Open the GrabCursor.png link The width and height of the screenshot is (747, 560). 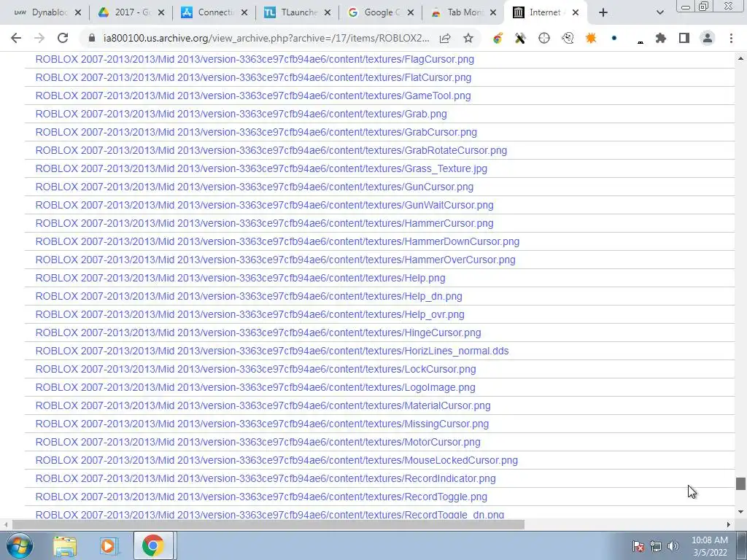coord(256,132)
